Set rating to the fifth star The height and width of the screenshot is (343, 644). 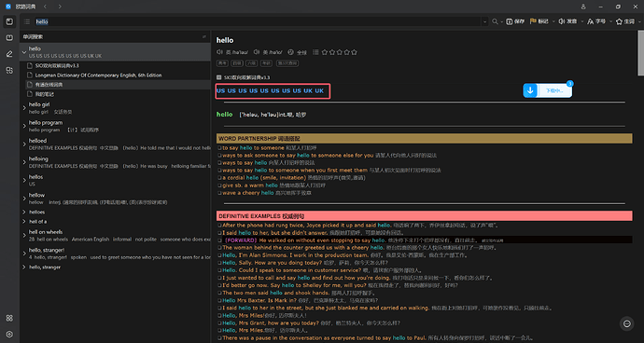354,52
